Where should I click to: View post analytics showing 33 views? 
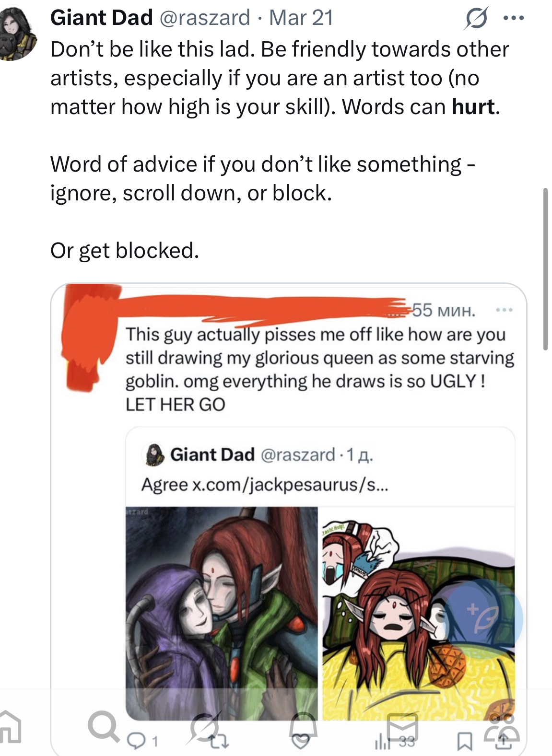(x=394, y=742)
